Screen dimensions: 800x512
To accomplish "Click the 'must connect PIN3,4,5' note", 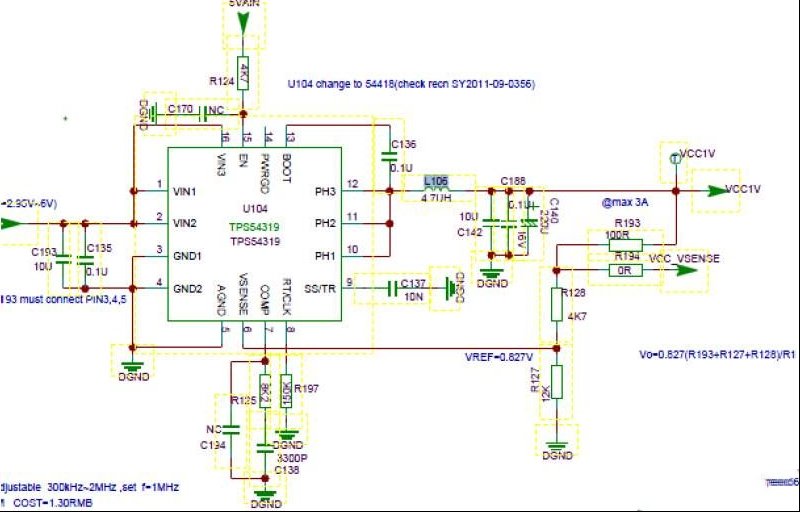I will pos(72,299).
